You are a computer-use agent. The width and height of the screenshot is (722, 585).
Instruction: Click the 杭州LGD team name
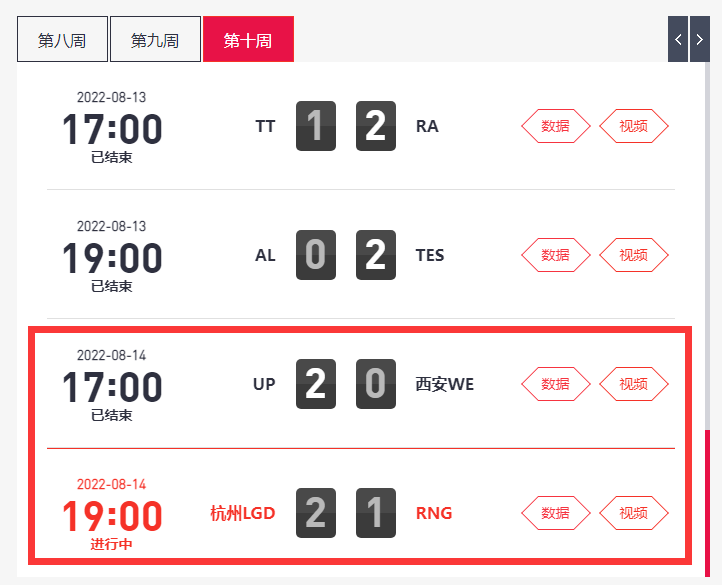[243, 513]
